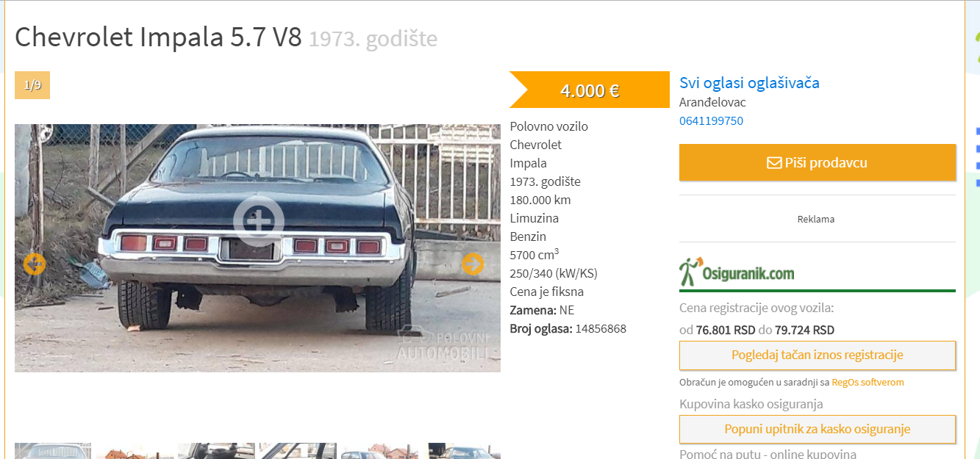
Task: Go to the previous car photo
Action: (x=34, y=264)
